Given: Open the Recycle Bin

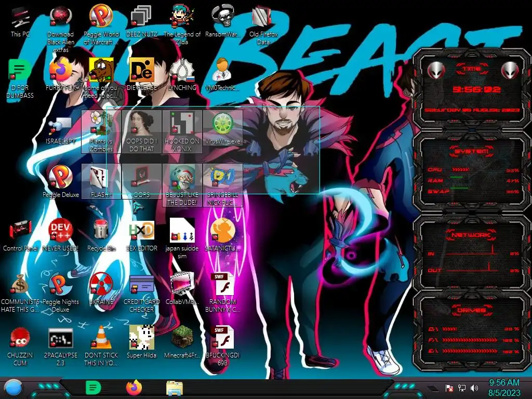Looking at the screenshot, I should pos(101,235).
